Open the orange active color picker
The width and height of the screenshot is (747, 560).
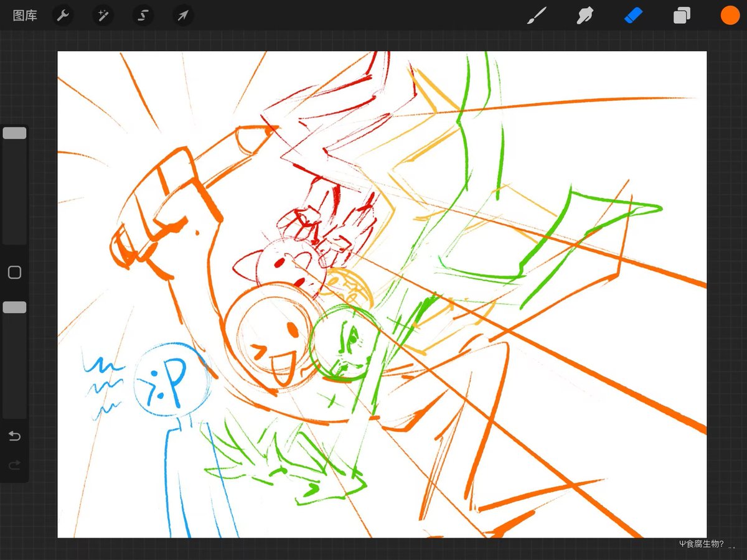(730, 16)
